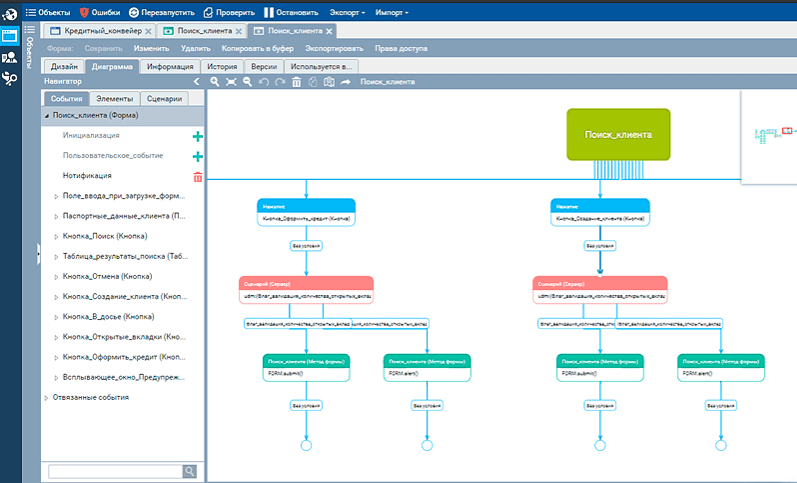Open the tools icon in left sidebar

point(10,78)
